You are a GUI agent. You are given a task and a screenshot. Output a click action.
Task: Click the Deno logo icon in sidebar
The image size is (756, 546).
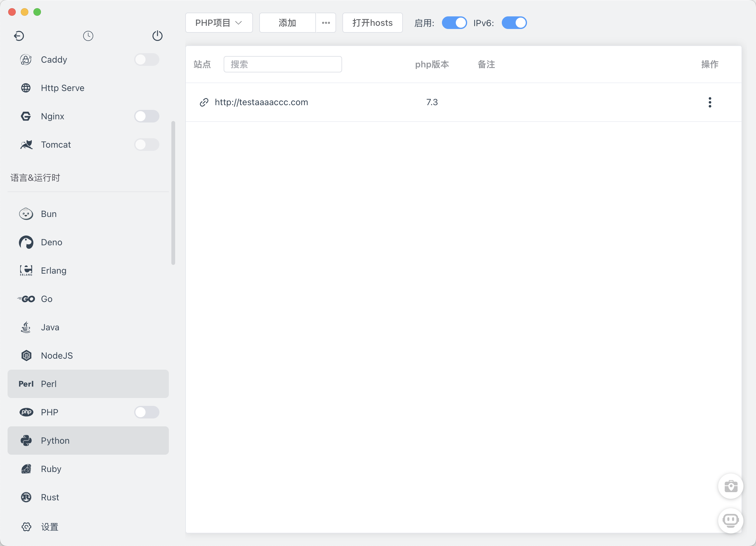pos(26,242)
